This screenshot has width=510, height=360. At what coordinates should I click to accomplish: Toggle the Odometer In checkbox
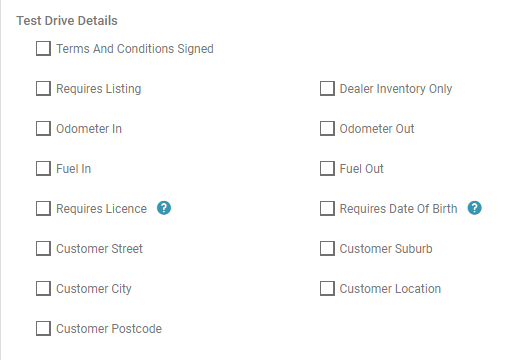coord(43,128)
